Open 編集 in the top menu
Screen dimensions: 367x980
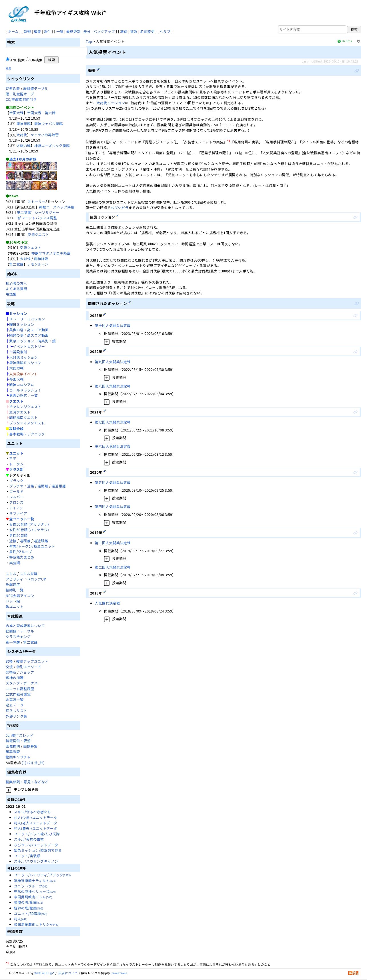point(37,32)
